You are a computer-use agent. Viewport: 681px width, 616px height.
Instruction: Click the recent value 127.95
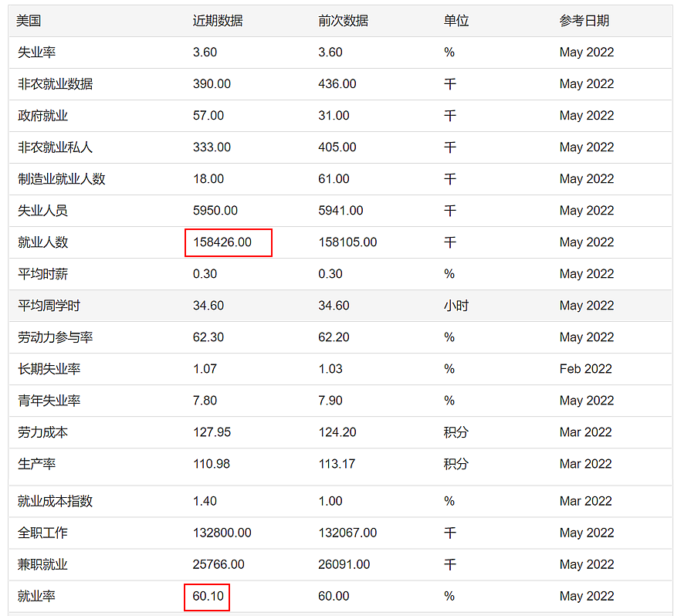pos(212,432)
